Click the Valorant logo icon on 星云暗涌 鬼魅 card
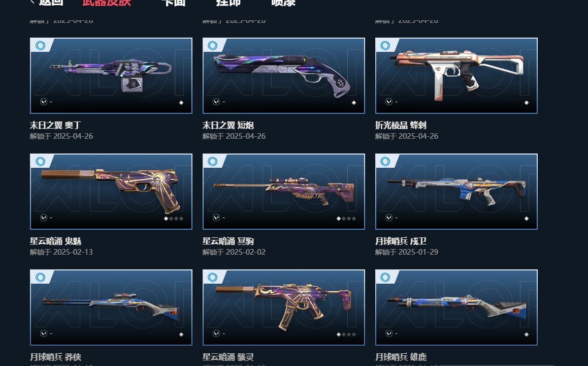Viewport: 588px width, 366px height. tap(44, 218)
